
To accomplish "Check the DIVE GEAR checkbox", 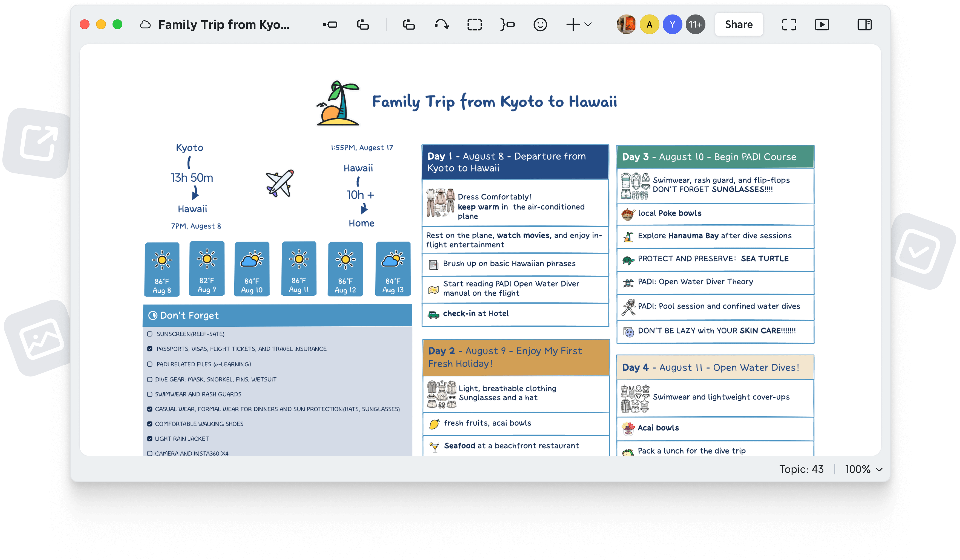I will tap(149, 379).
